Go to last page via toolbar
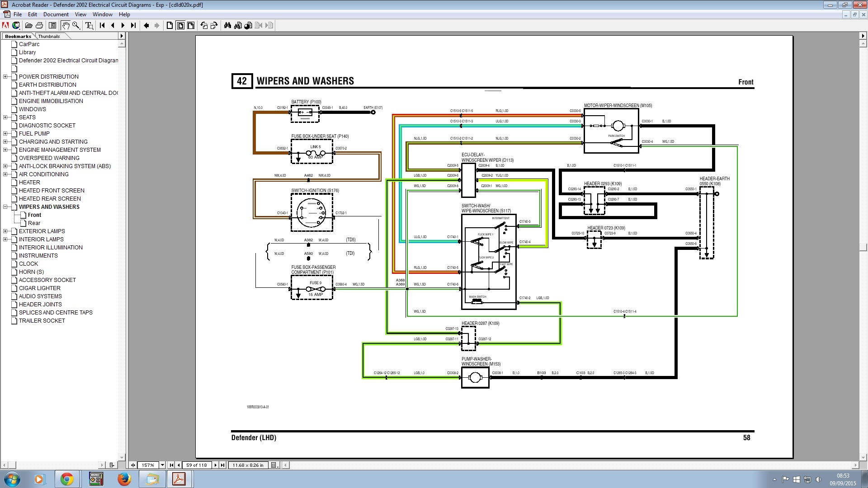868x488 pixels. click(133, 26)
